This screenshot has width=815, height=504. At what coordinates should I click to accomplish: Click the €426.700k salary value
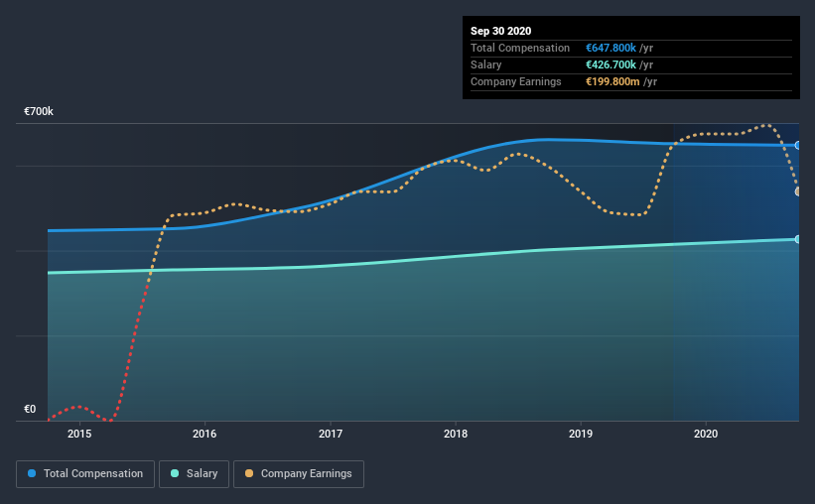pyautogui.click(x=611, y=64)
